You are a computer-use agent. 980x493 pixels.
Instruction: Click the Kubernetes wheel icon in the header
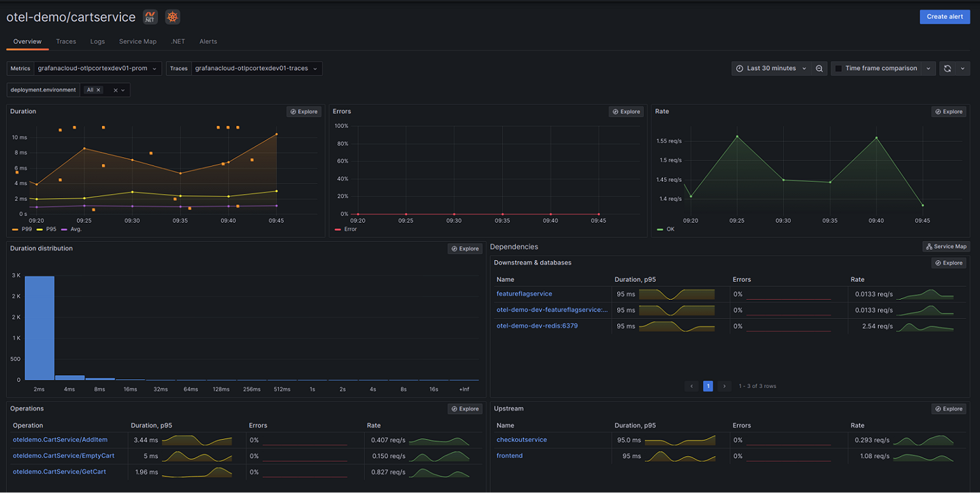pos(172,16)
